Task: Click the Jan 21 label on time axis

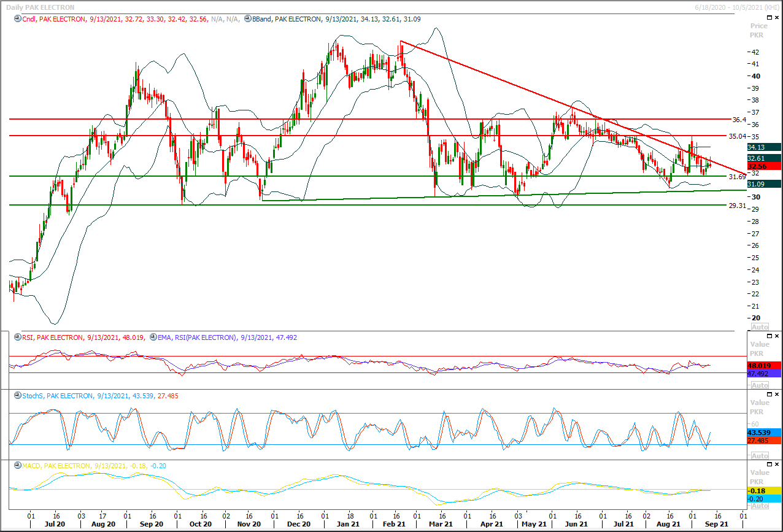Action: coord(348,525)
